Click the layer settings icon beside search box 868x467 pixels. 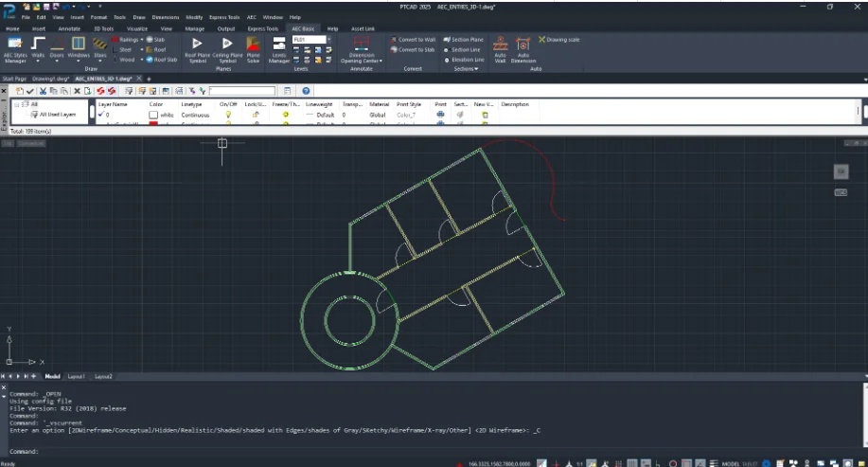(x=287, y=91)
